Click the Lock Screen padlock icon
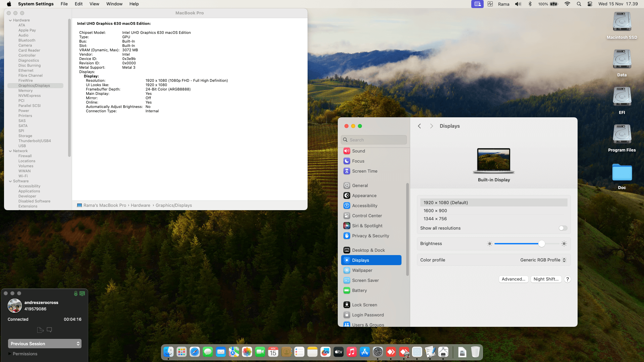Viewport: 644px width, 362px height. 347,305
